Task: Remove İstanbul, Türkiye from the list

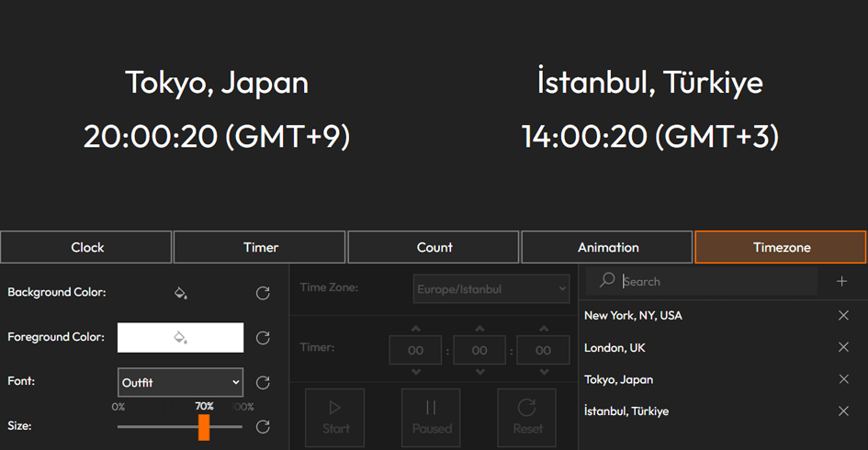Action: click(x=843, y=411)
